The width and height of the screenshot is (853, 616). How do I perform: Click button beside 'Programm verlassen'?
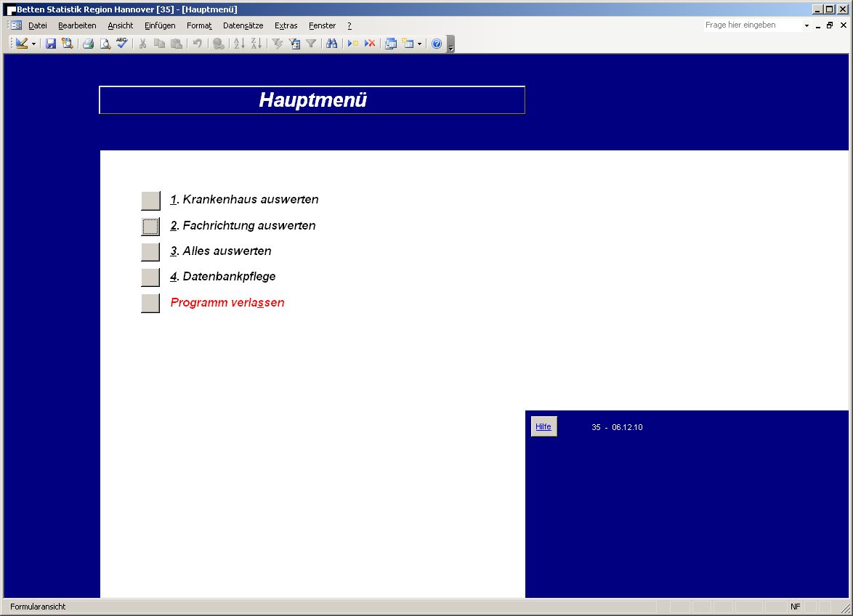tap(150, 303)
